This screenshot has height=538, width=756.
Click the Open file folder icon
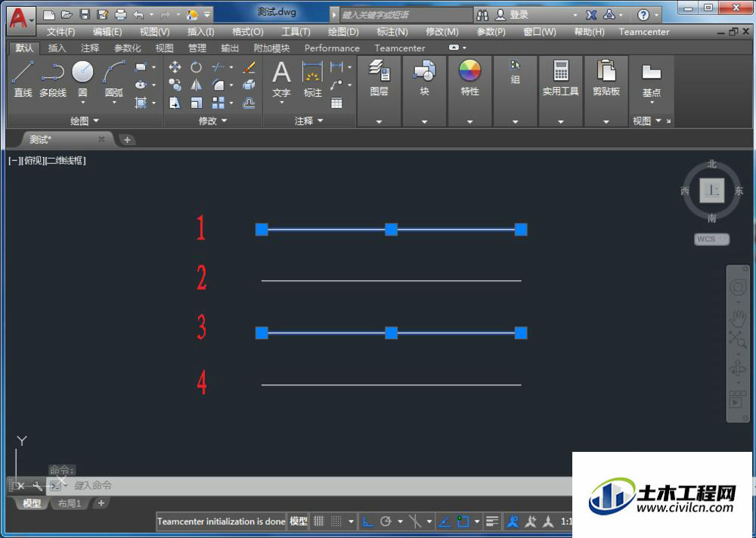pos(67,14)
